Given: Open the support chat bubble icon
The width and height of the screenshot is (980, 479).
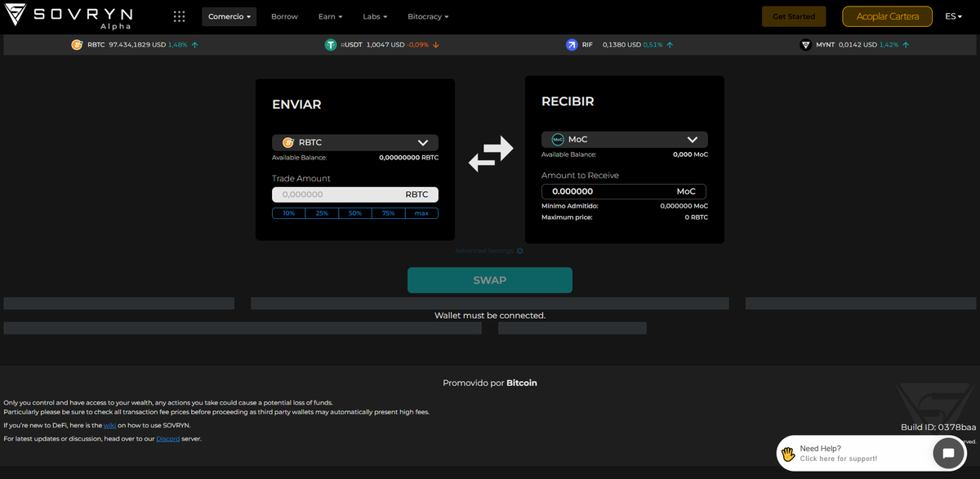Looking at the screenshot, I should click(x=947, y=453).
